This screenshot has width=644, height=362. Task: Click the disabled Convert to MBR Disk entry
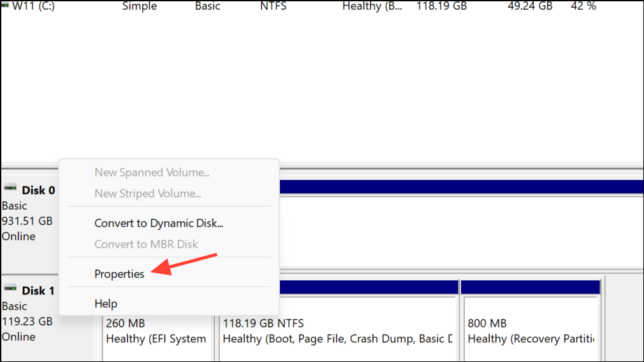[146, 244]
